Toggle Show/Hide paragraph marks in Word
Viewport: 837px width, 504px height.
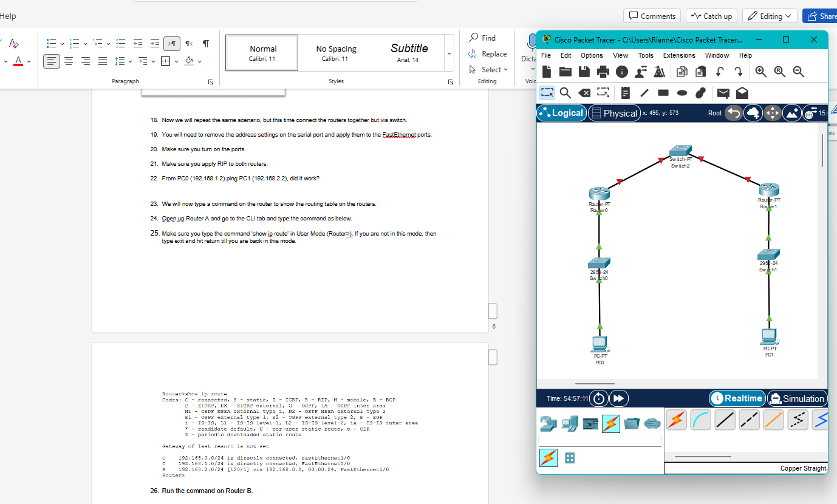206,43
